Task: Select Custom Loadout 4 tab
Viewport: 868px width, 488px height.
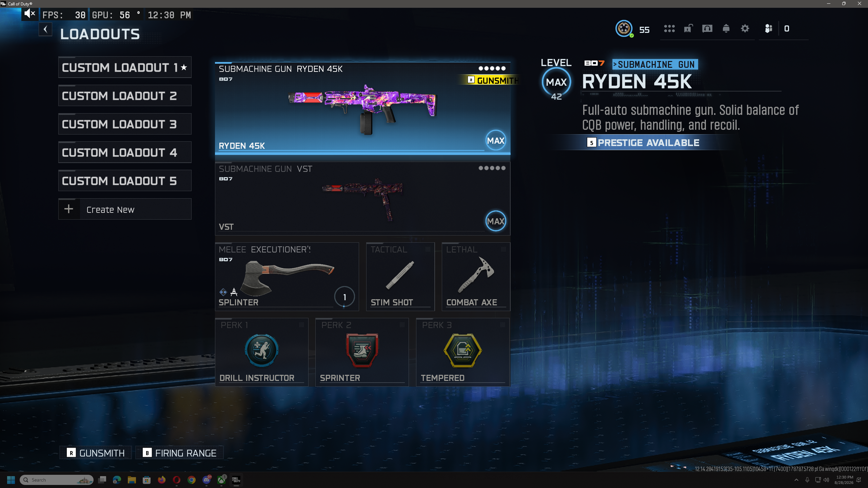Action: coord(125,152)
